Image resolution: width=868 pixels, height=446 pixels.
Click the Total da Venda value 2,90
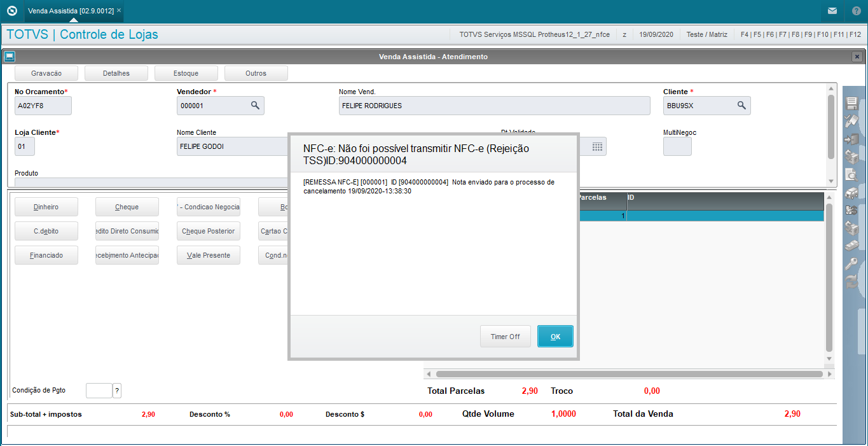click(x=792, y=414)
